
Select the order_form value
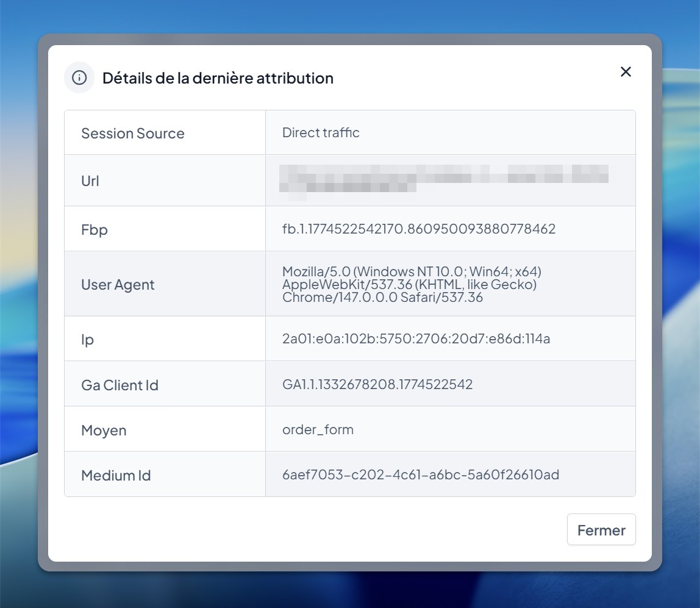pos(318,429)
